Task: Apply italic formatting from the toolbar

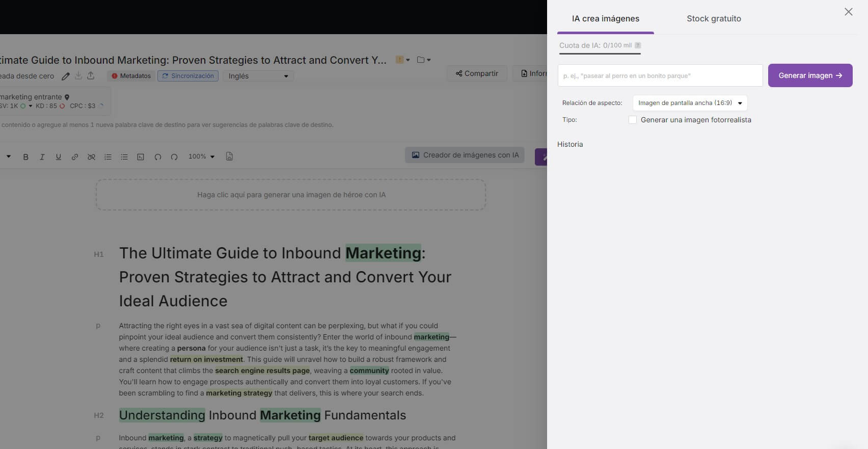Action: tap(42, 157)
